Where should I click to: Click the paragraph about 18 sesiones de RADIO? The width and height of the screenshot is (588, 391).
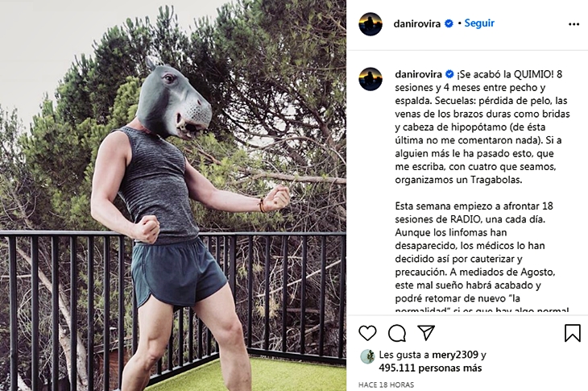point(482,259)
